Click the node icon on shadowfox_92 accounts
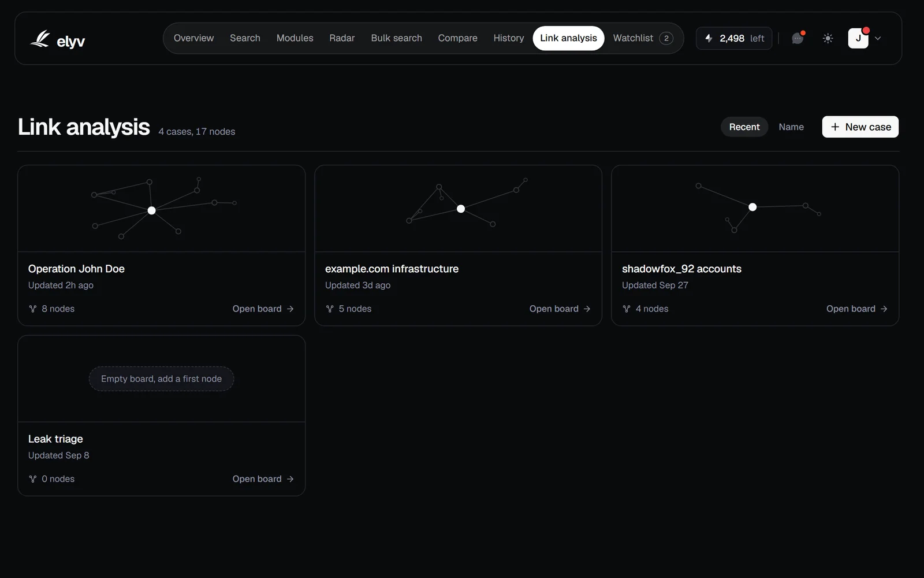This screenshot has height=578, width=924. 627,309
